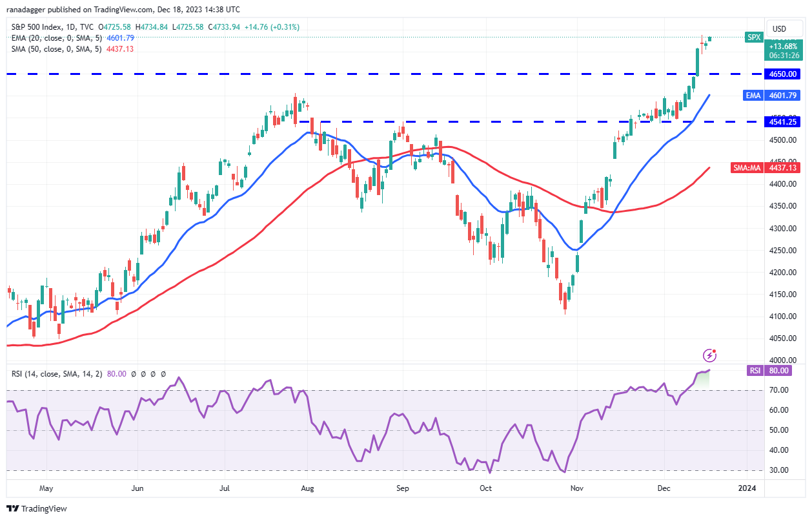Click the 4650.00 horizontal line price label

pyautogui.click(x=783, y=74)
